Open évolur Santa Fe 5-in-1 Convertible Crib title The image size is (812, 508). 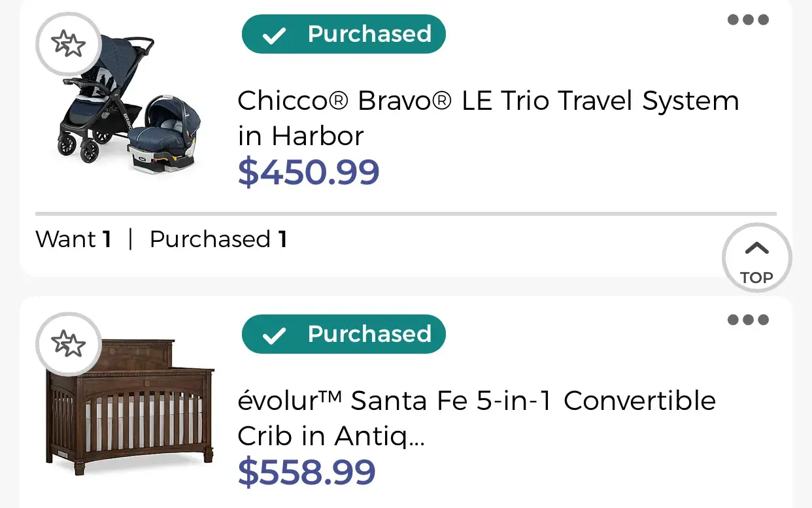[477, 401]
